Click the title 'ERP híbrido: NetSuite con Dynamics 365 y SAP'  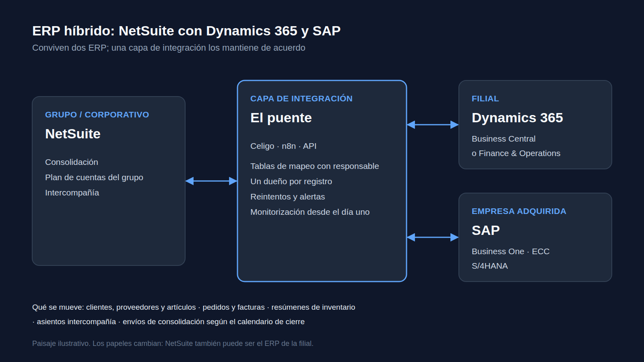pos(186,31)
